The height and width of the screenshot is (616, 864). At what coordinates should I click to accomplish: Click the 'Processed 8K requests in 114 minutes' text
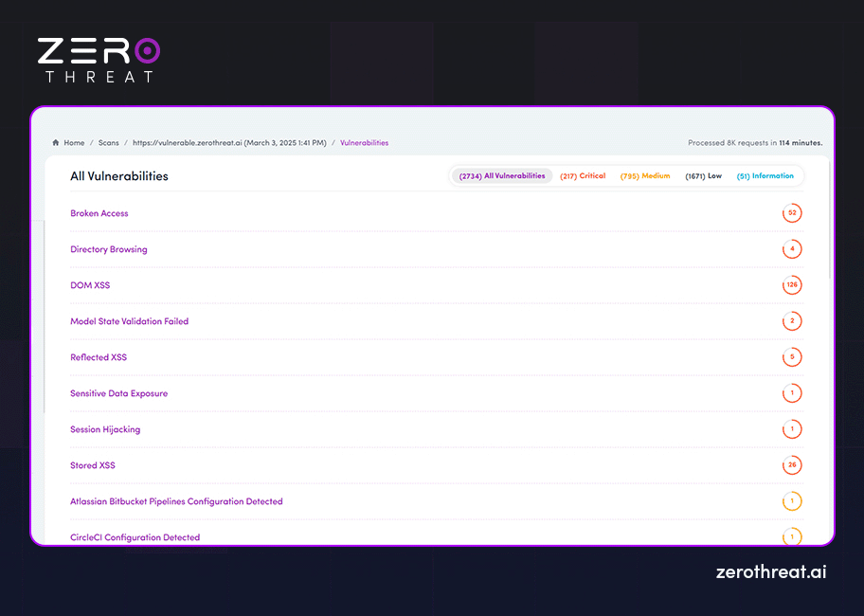tap(755, 143)
